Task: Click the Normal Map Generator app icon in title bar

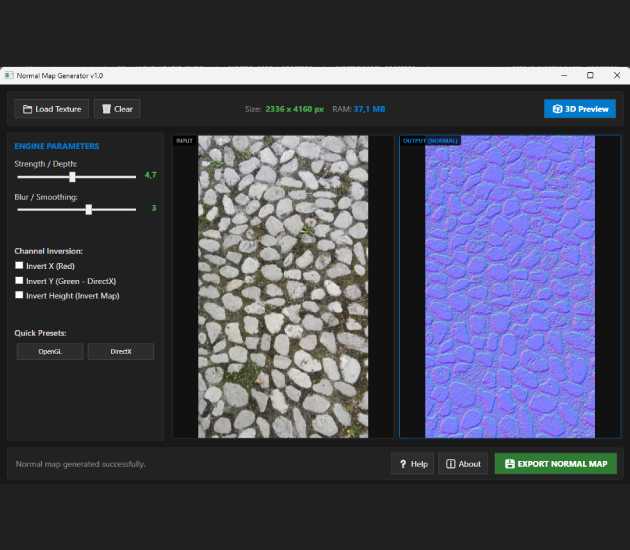Action: 9,75
